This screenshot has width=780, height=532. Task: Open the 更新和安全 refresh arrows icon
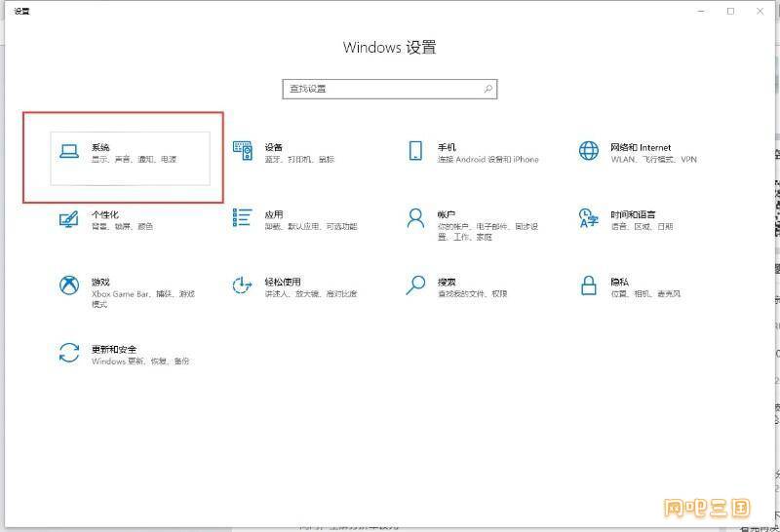[69, 353]
